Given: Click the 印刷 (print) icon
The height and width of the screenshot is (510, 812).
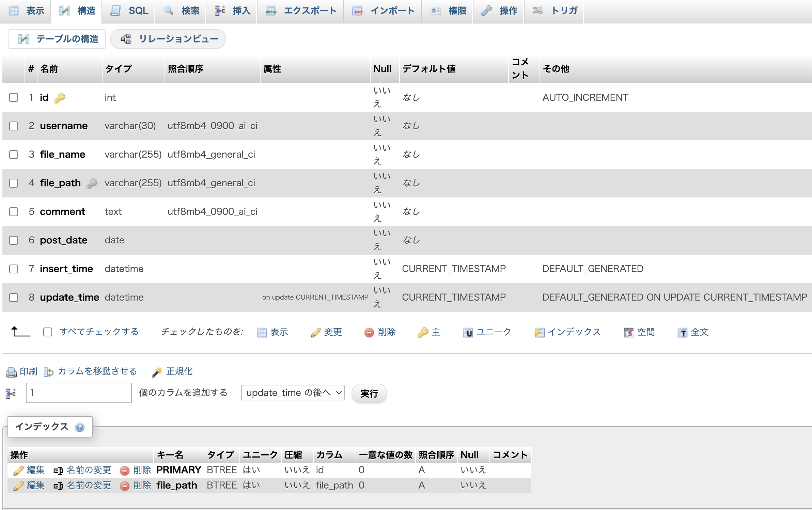Looking at the screenshot, I should (11, 371).
